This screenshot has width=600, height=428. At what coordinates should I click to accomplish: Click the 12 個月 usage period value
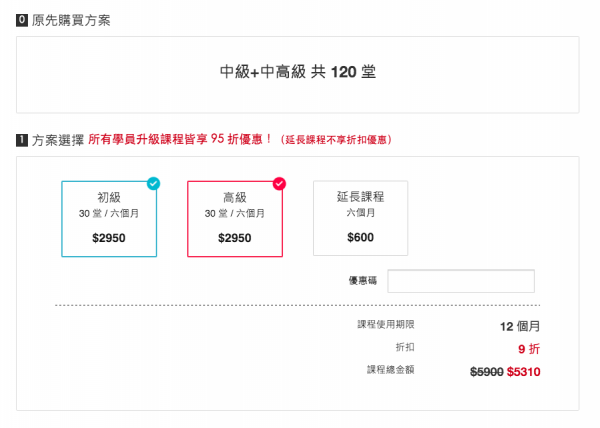click(520, 326)
